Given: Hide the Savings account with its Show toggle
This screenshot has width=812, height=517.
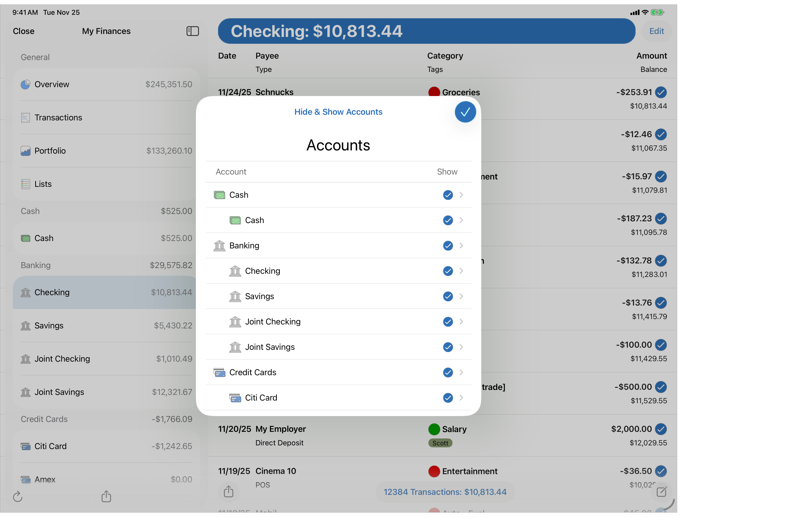Looking at the screenshot, I should click(x=448, y=296).
